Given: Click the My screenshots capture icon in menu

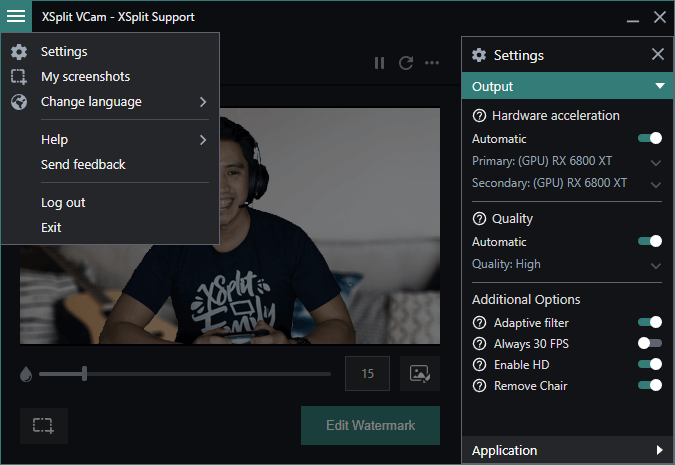Looking at the screenshot, I should [x=19, y=77].
